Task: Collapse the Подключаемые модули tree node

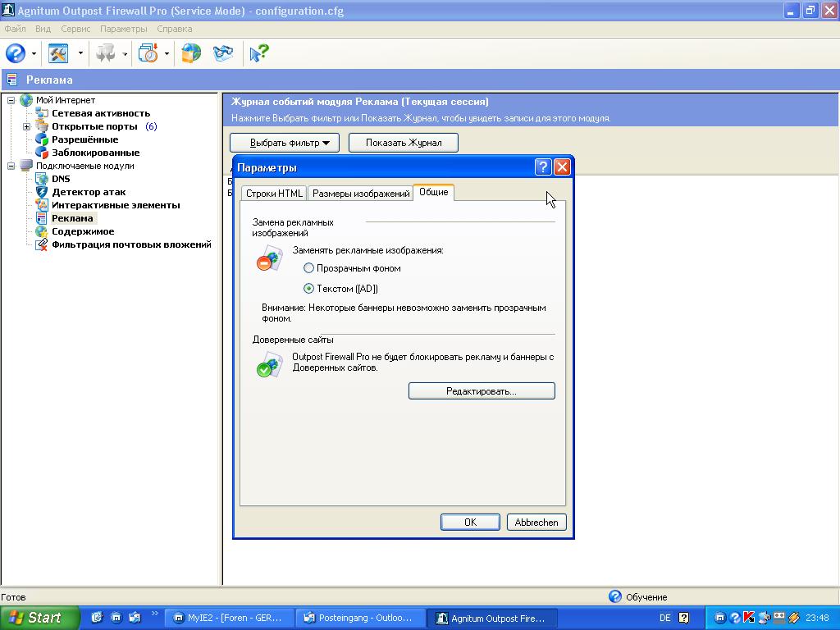Action: pyautogui.click(x=11, y=166)
